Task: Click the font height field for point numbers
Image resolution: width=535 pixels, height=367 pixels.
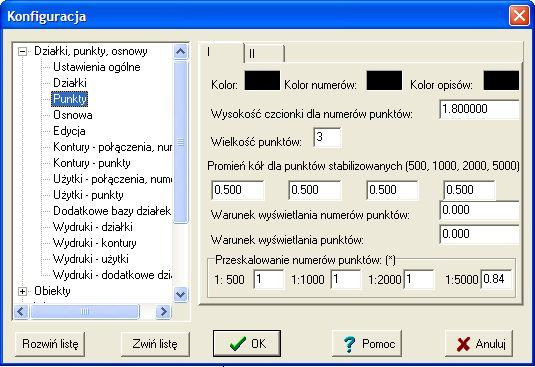Action: [479, 109]
